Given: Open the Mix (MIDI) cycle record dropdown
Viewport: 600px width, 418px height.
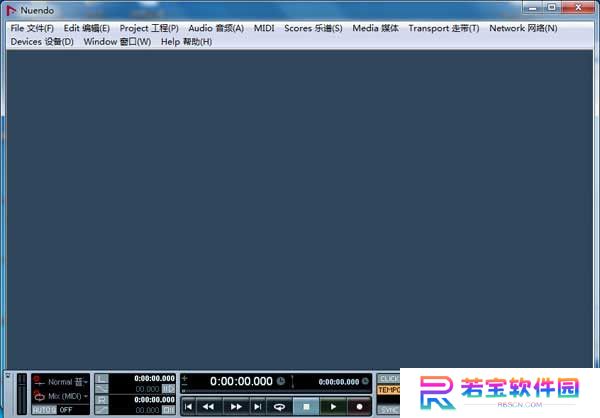Looking at the screenshot, I should [68, 396].
